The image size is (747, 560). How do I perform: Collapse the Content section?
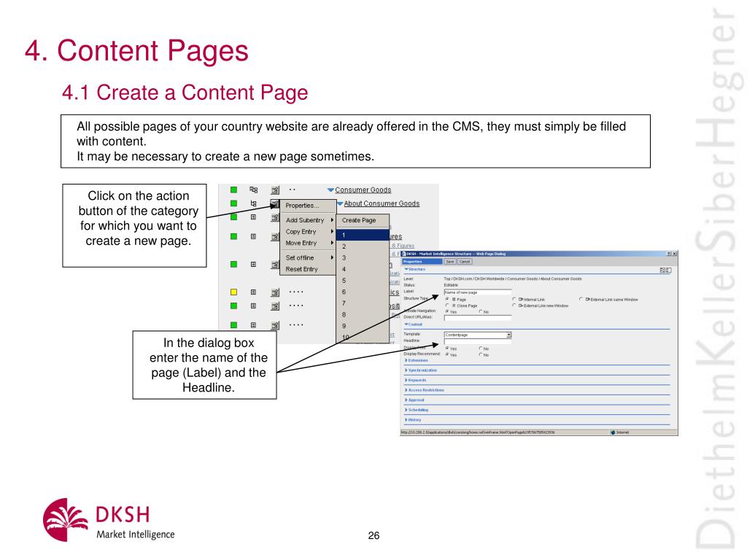(x=406, y=324)
